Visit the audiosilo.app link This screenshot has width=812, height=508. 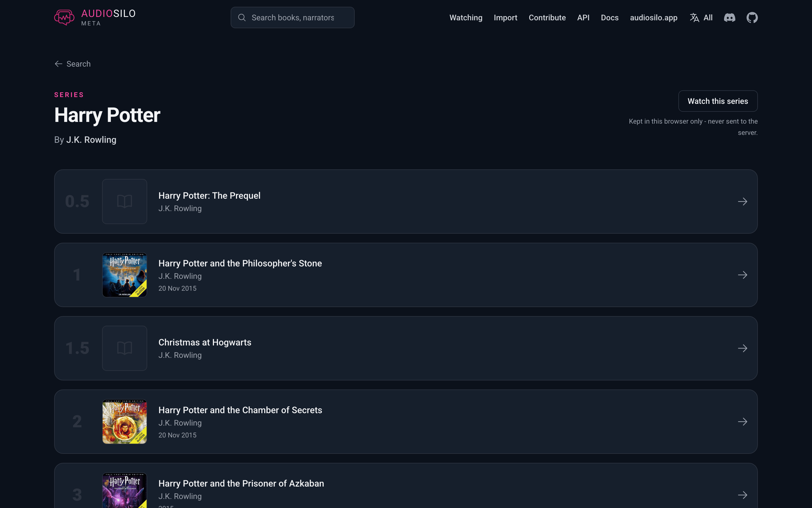point(653,17)
